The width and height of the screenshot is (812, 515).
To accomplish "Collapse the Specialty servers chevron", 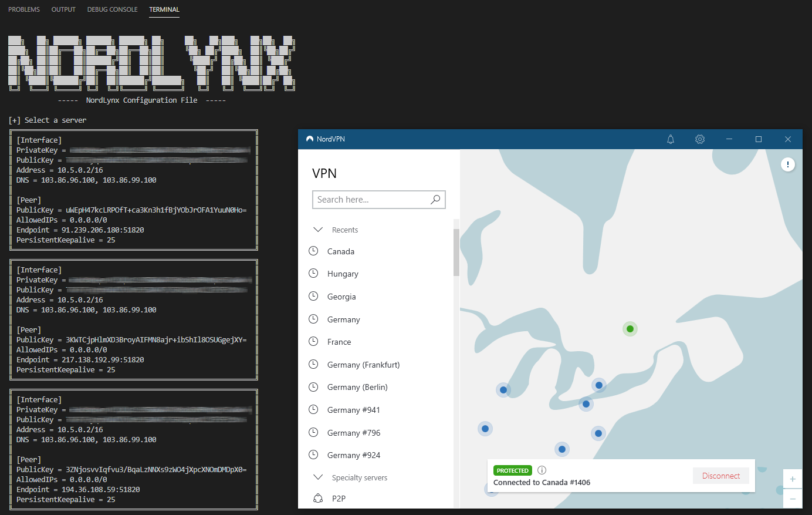I will coord(318,477).
